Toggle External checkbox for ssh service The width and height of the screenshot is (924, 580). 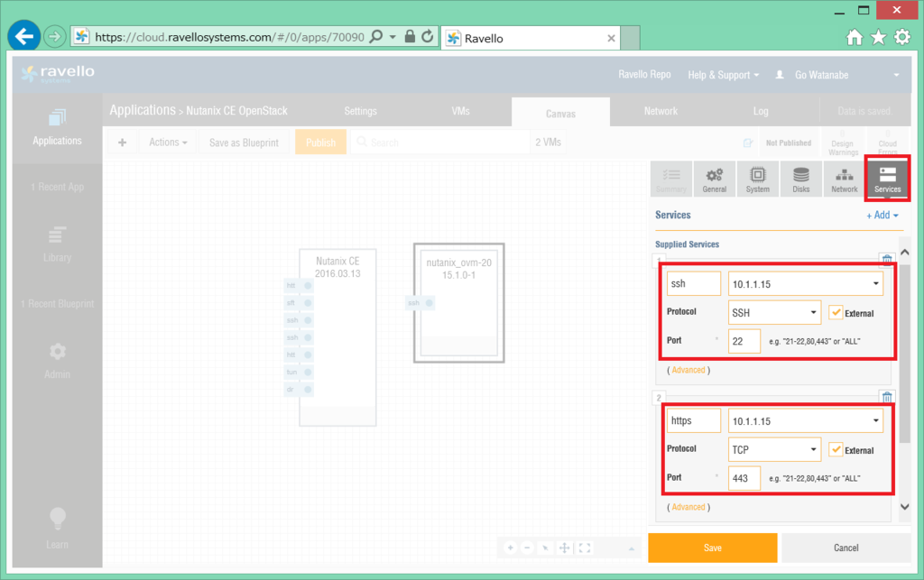coord(836,313)
